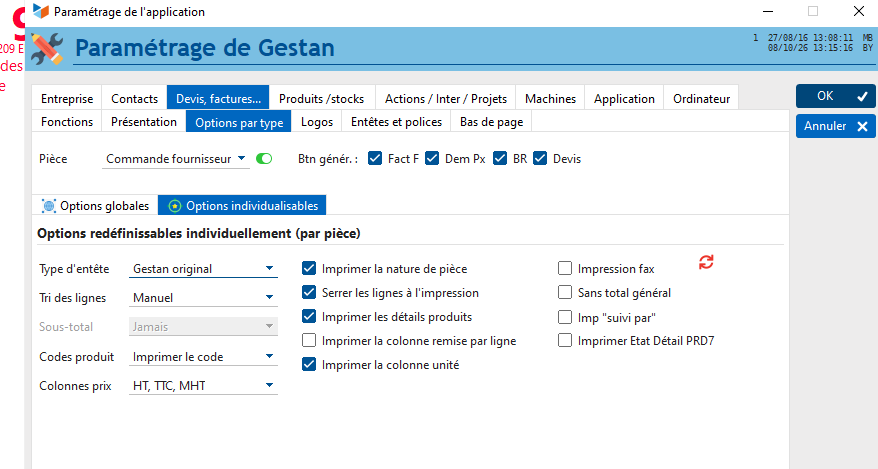
Task: Open the Codes produit dropdown
Action: coord(203,357)
